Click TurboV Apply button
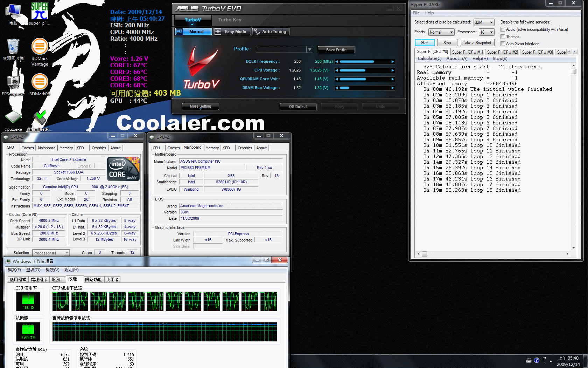 pos(339,107)
